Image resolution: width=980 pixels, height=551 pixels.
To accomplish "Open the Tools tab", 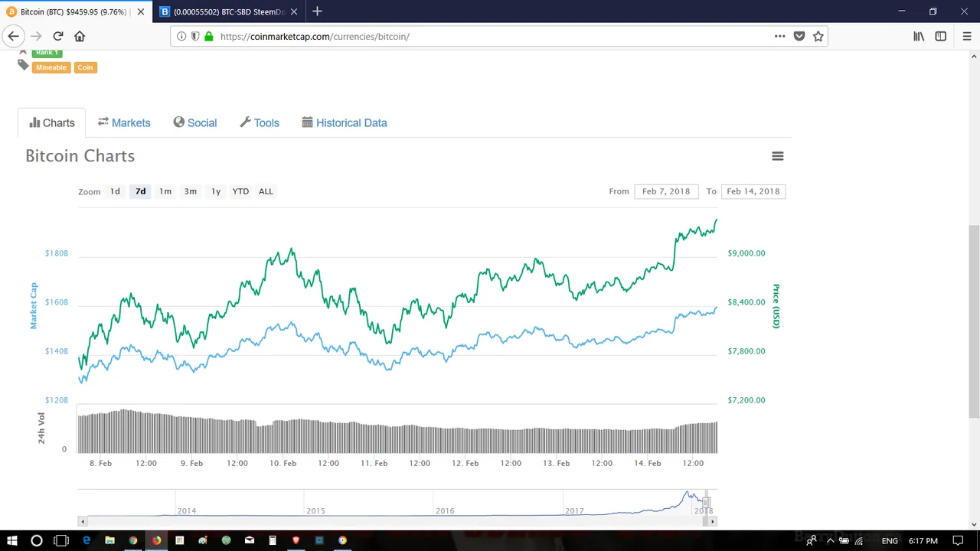I will 260,122.
